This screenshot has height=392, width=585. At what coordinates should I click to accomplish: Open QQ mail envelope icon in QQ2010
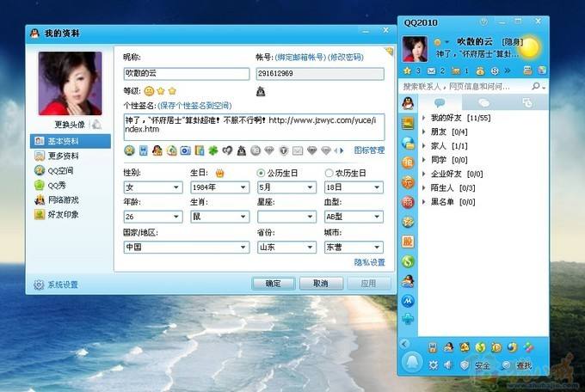pyautogui.click(x=431, y=70)
